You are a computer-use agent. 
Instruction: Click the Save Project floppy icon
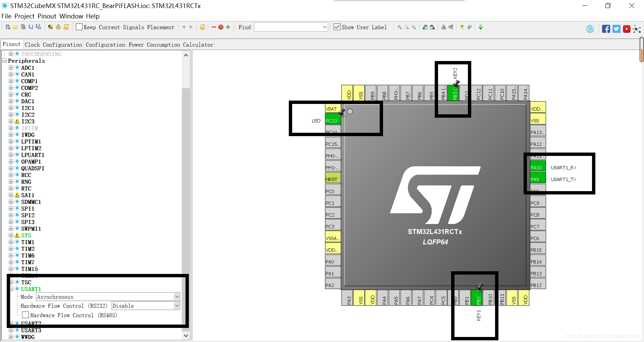pos(31,27)
